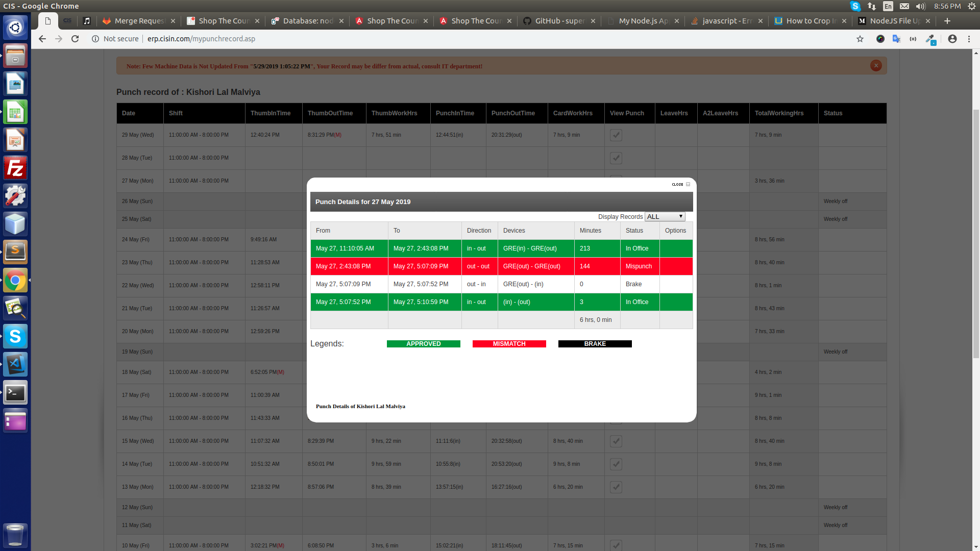
Task: Reload the page with refresh icon
Action: 75,39
